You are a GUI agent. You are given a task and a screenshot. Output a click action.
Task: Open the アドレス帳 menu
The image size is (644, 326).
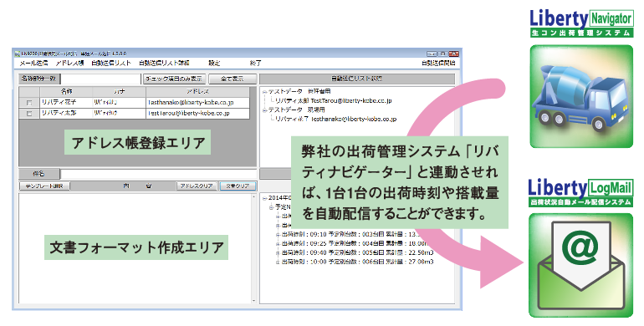69,64
